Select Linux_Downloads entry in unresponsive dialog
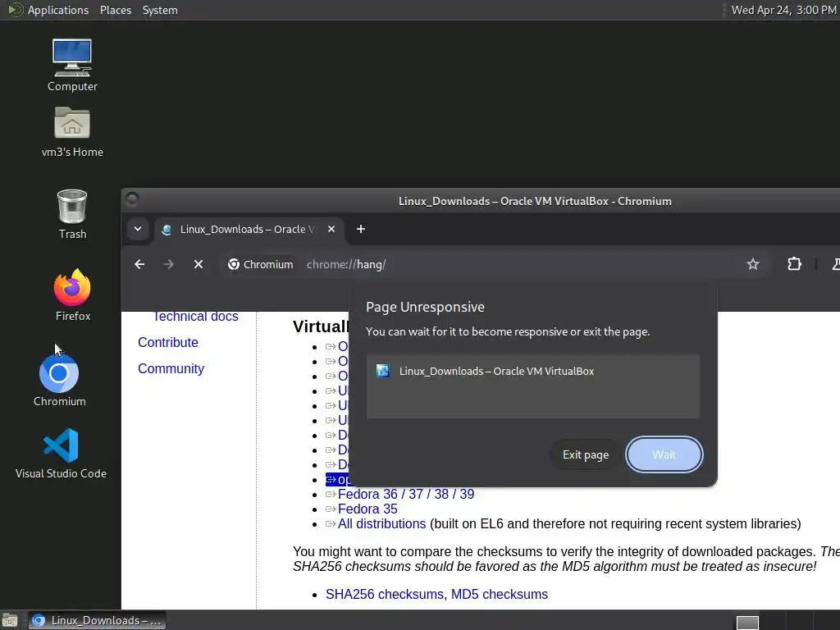 (532, 372)
